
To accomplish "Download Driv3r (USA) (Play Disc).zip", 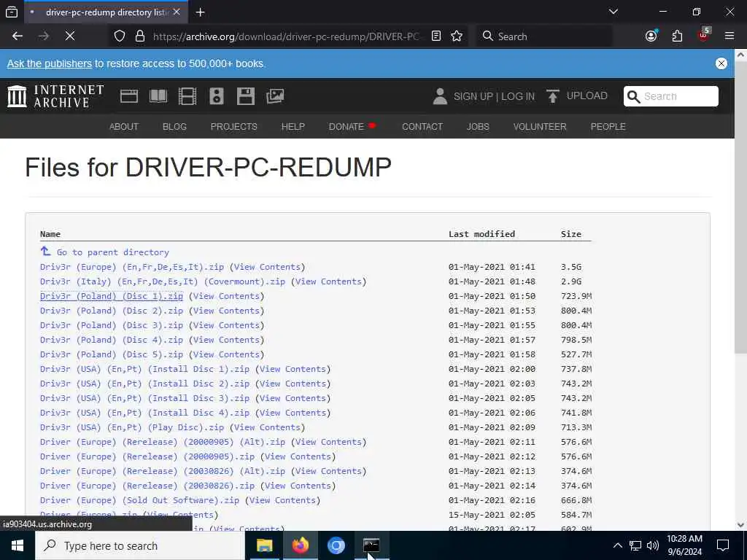I will tap(132, 427).
